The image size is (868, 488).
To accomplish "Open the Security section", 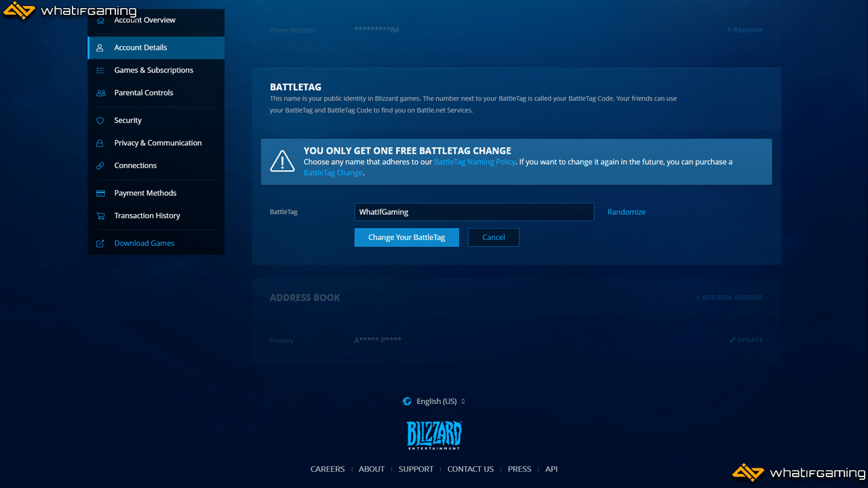I will tap(156, 120).
